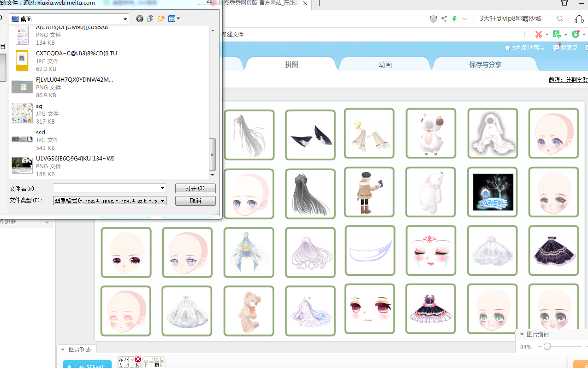Screen dimensions: 588x368
Task: Select the sq JPG file
Action: click(x=39, y=113)
